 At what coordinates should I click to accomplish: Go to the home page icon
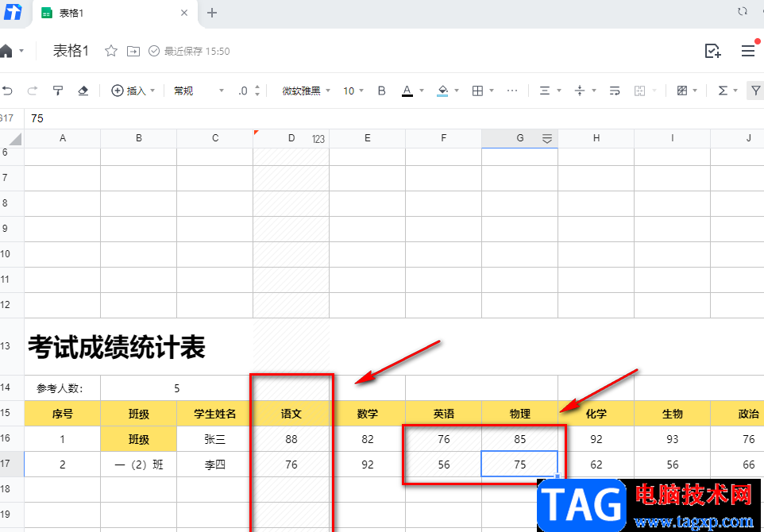[x=6, y=51]
